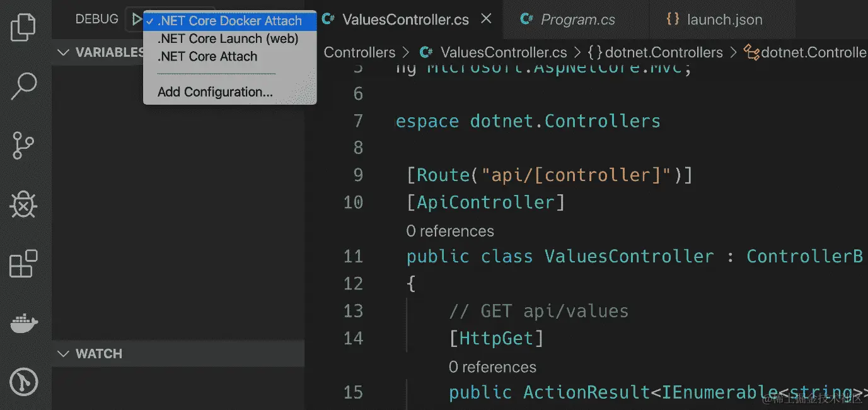Open the Docker view whale icon

[x=25, y=323]
